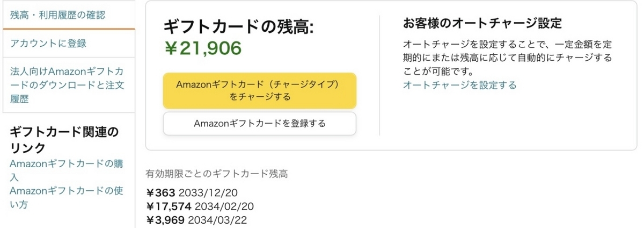Follow the オートチャージを設定する link
644x228 pixels.
coord(459,85)
